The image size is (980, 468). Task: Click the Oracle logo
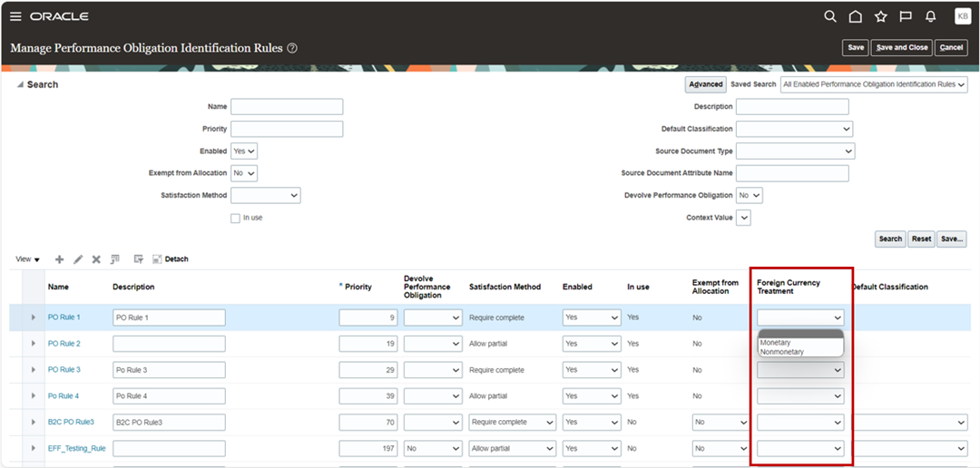(59, 17)
